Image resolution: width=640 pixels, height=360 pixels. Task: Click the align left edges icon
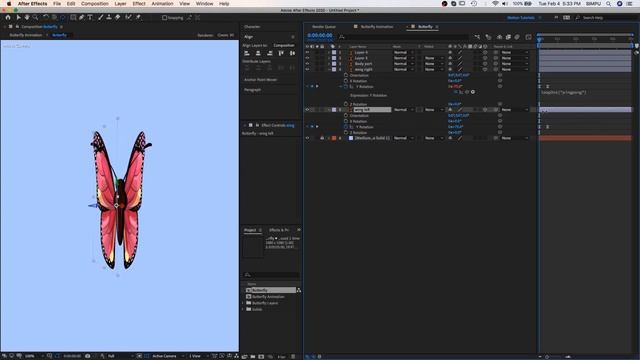coord(247,53)
